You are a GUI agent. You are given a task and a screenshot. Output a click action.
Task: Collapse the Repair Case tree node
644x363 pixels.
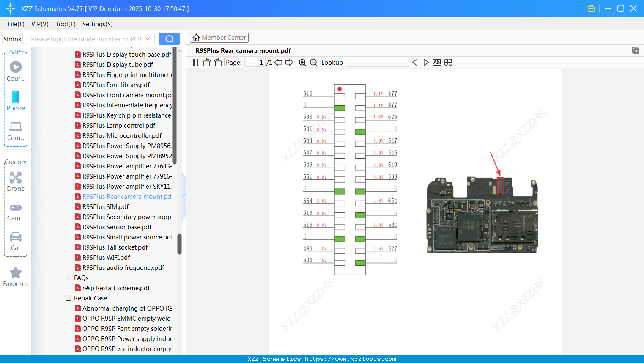69,298
